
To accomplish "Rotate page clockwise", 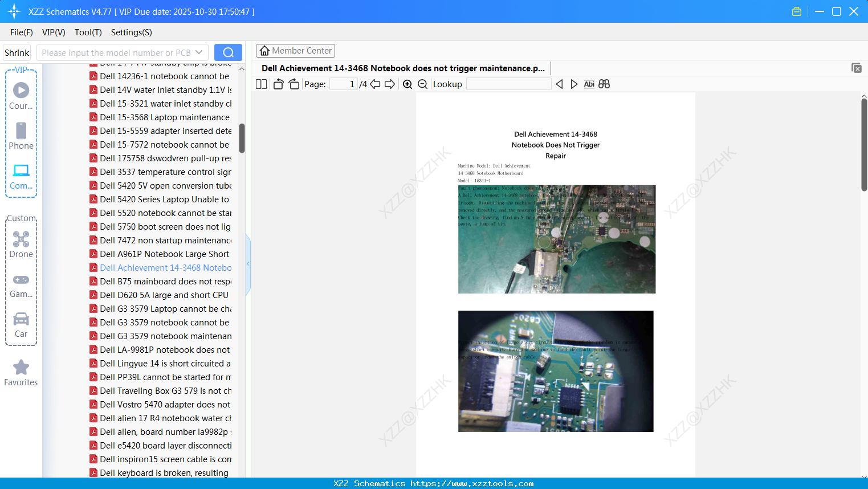I will (x=294, y=84).
